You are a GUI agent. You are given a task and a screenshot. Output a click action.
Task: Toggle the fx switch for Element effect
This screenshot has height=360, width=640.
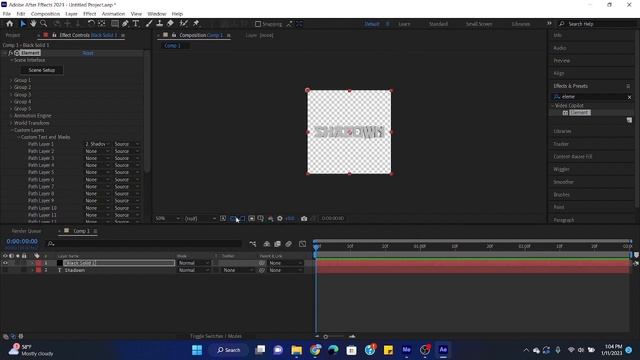coord(11,53)
